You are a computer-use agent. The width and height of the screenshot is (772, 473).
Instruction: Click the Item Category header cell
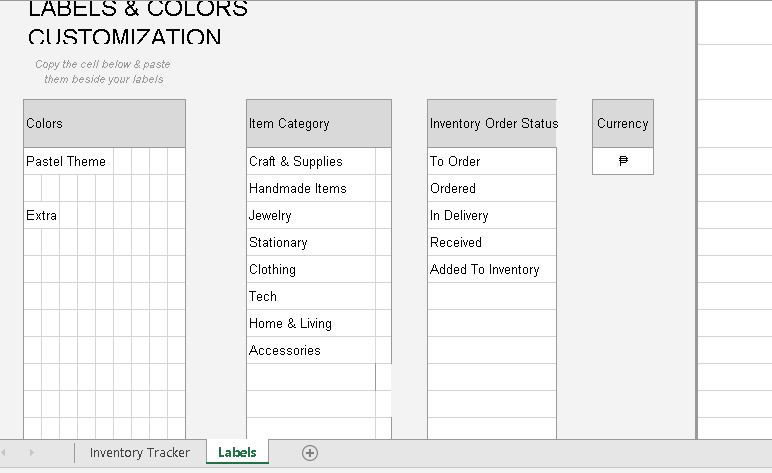click(x=318, y=124)
